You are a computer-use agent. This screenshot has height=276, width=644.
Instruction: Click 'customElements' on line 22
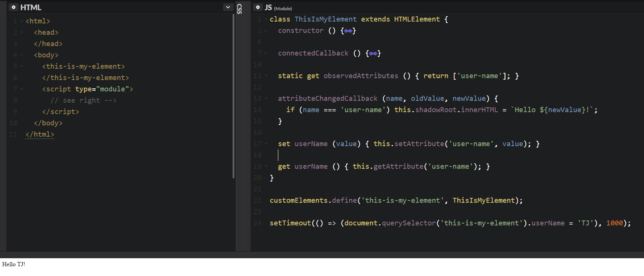point(299,200)
